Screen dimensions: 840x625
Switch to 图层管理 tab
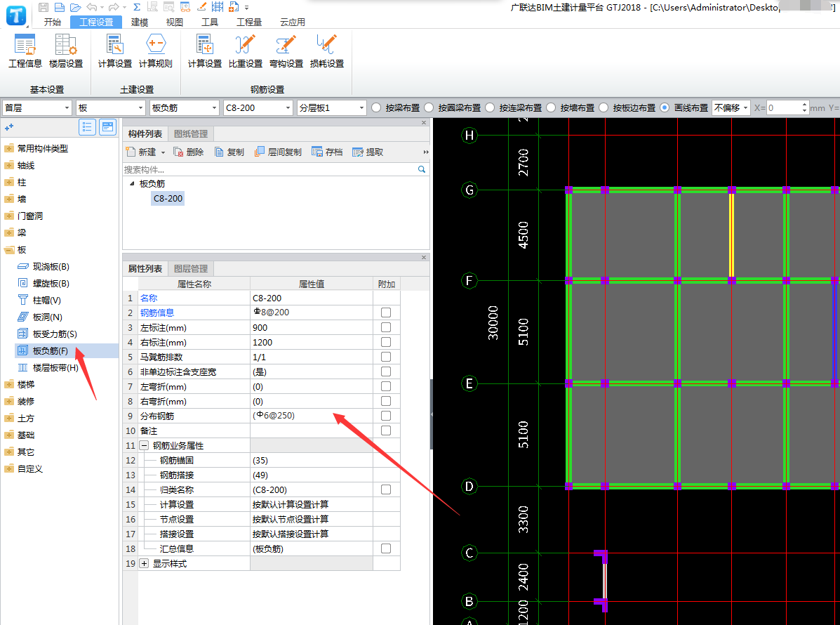click(x=191, y=268)
